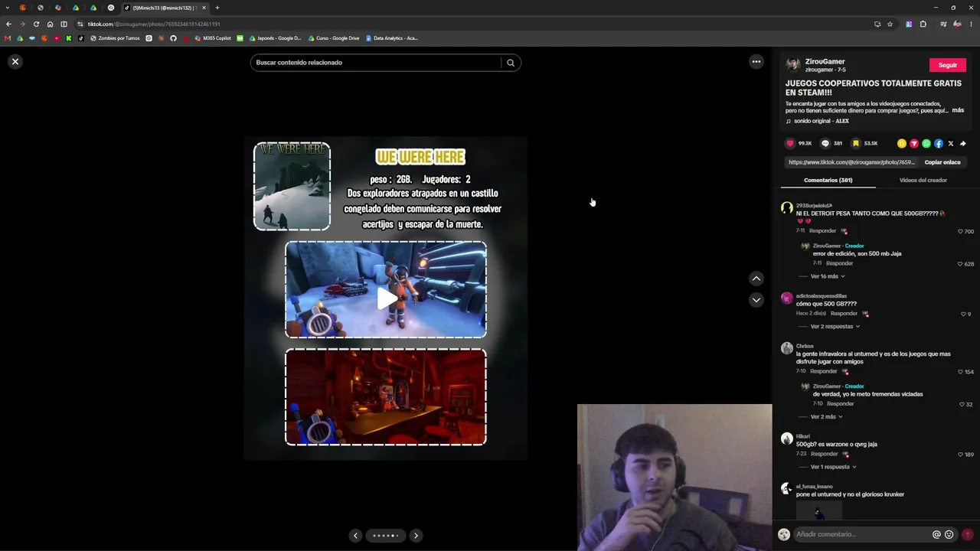The height and width of the screenshot is (551, 980).
Task: Open the three-dot more options menu
Action: coord(756,62)
